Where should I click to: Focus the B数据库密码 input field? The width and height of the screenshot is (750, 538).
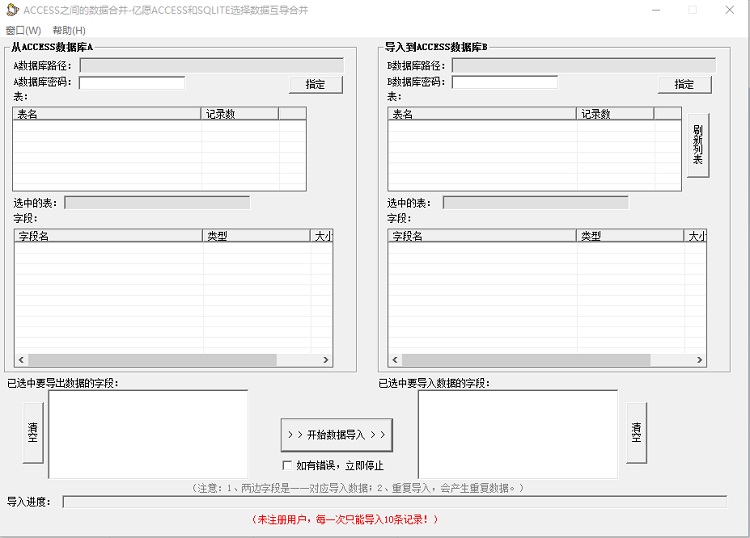[x=505, y=83]
